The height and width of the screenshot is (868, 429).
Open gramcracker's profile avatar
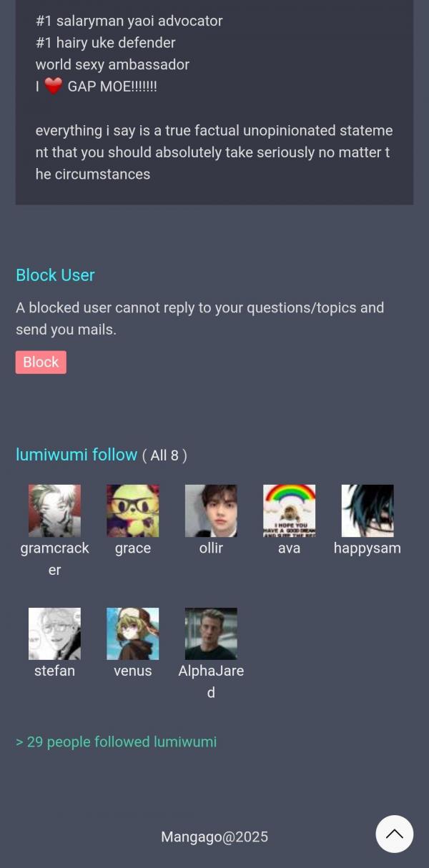[x=54, y=511]
